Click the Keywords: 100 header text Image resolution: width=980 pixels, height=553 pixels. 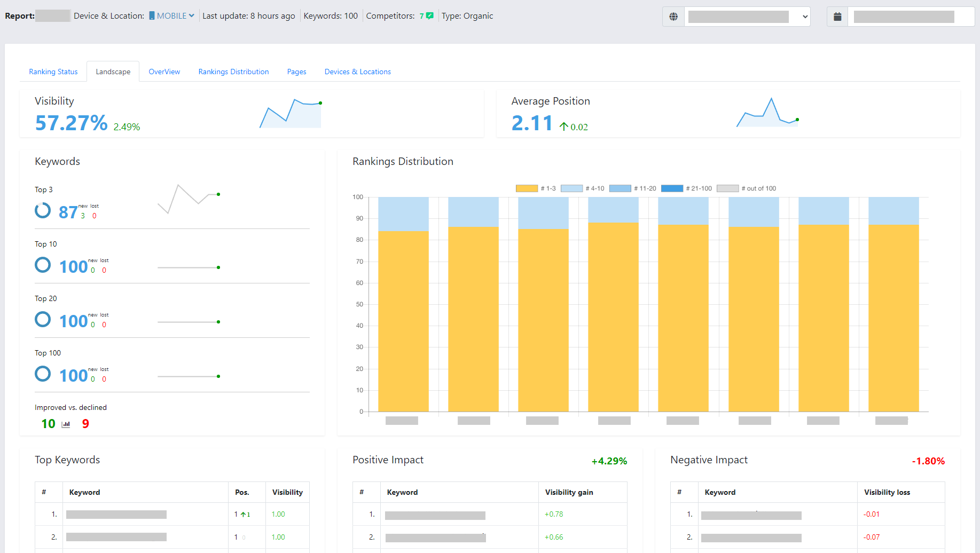331,16
